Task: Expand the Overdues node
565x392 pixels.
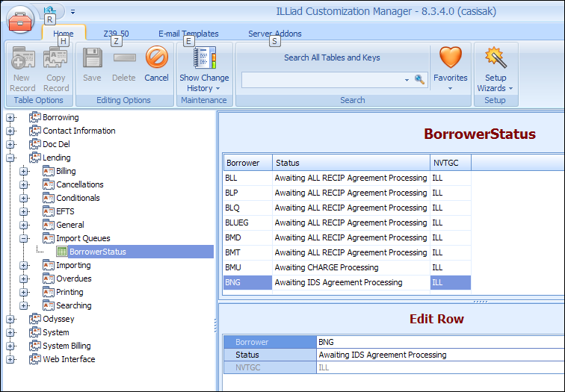Action: tap(24, 279)
